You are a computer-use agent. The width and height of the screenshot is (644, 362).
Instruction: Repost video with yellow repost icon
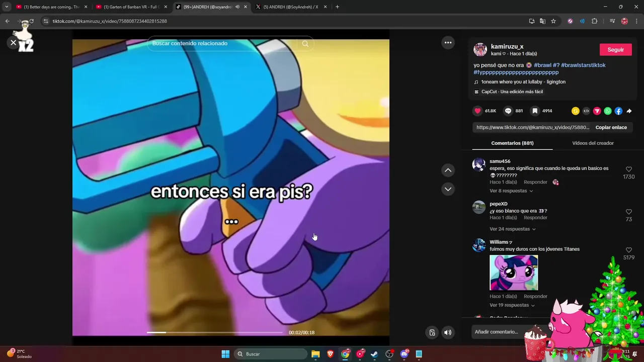click(576, 111)
